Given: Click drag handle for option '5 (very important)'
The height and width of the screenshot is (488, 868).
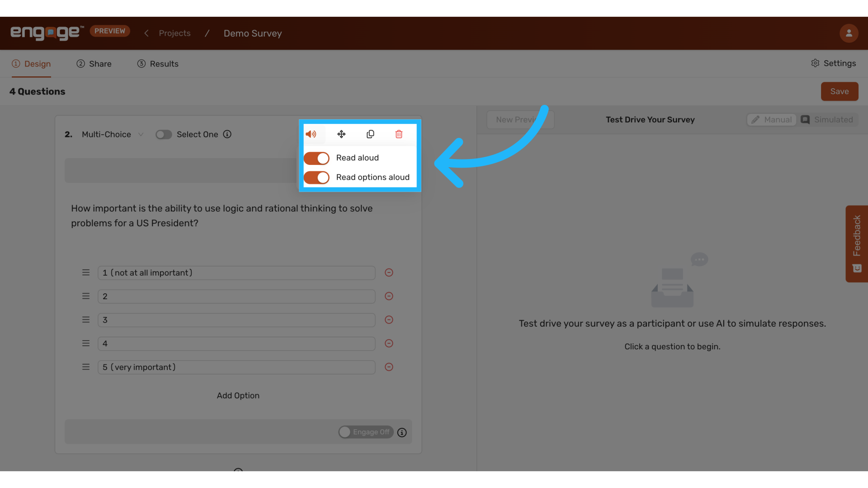Looking at the screenshot, I should (x=86, y=367).
